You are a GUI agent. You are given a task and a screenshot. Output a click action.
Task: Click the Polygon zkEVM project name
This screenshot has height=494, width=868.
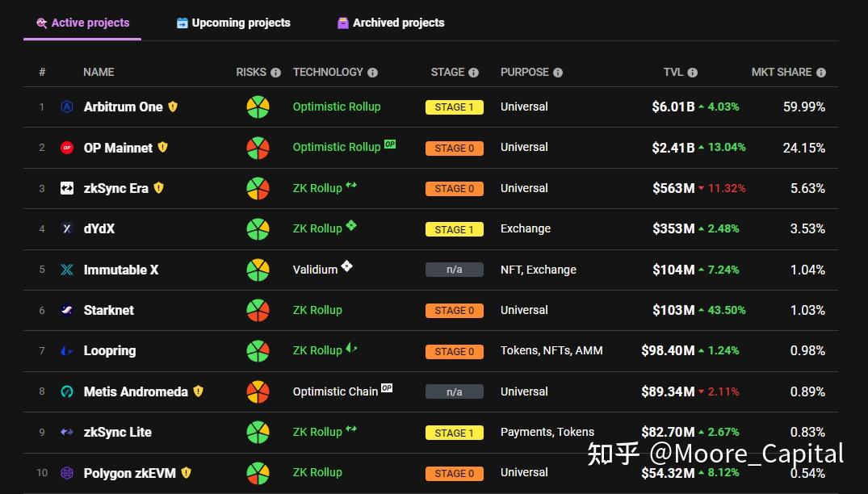[129, 473]
